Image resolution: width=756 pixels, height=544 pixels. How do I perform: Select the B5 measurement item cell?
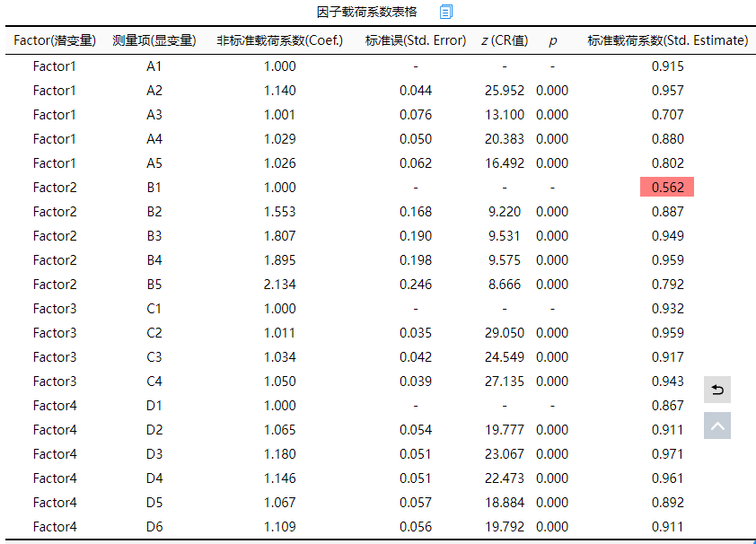click(x=154, y=284)
